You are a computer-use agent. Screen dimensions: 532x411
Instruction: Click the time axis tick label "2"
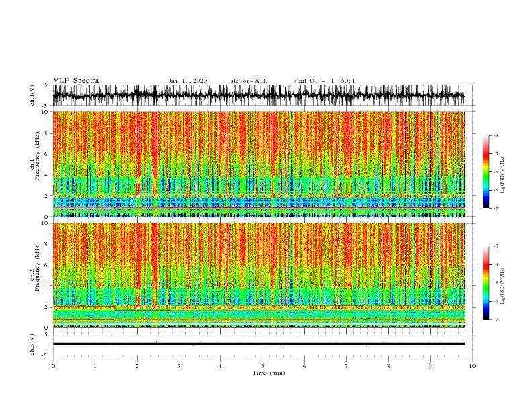[x=137, y=366]
